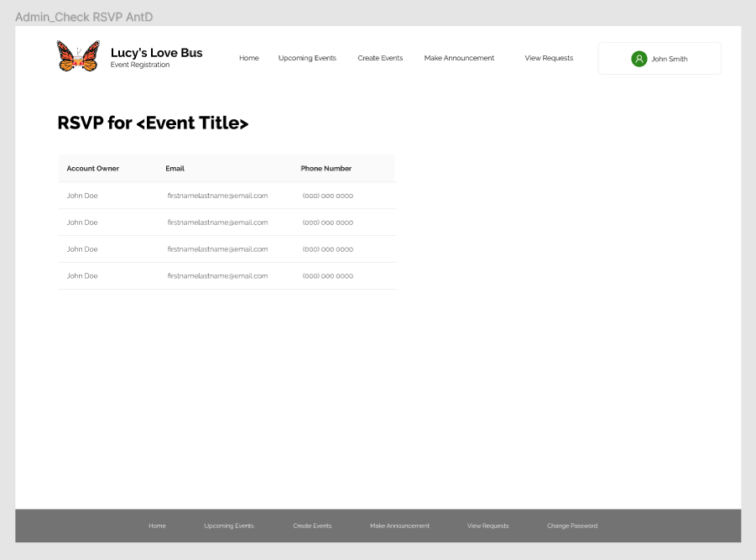756x560 pixels.
Task: Click the Account Owner column header
Action: (92, 169)
